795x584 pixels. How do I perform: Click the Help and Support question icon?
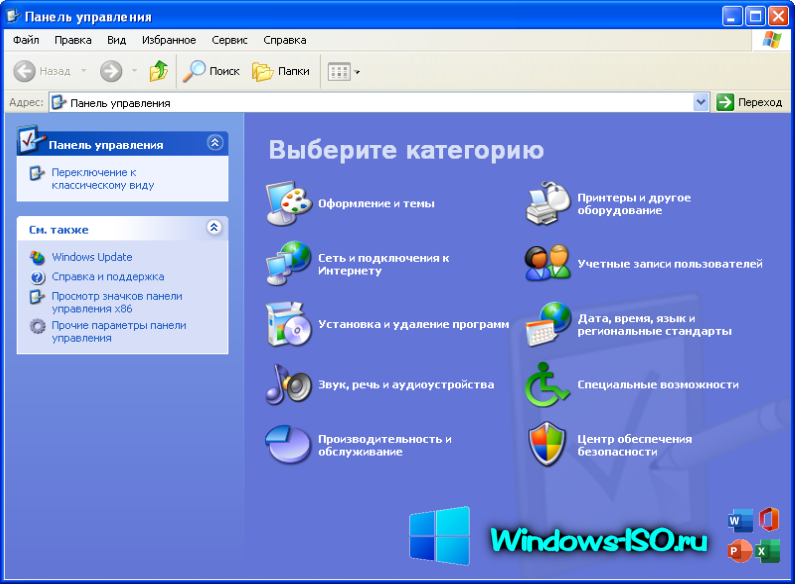click(38, 277)
